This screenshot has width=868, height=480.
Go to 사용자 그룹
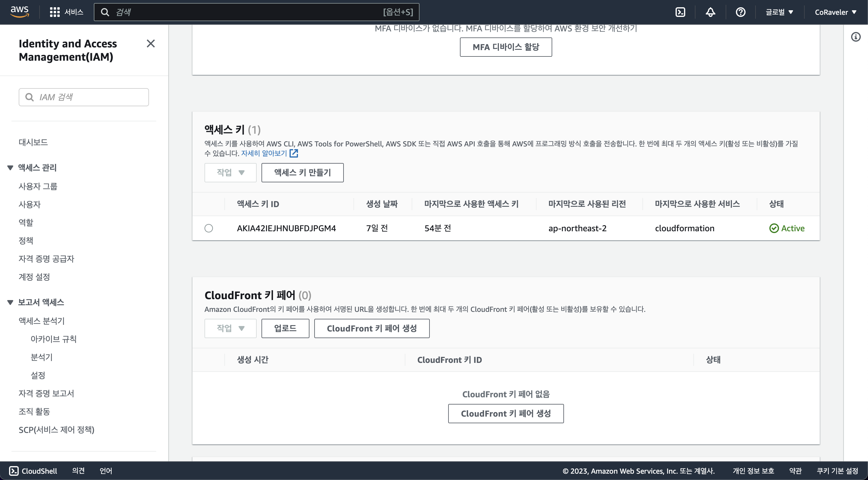tap(38, 186)
